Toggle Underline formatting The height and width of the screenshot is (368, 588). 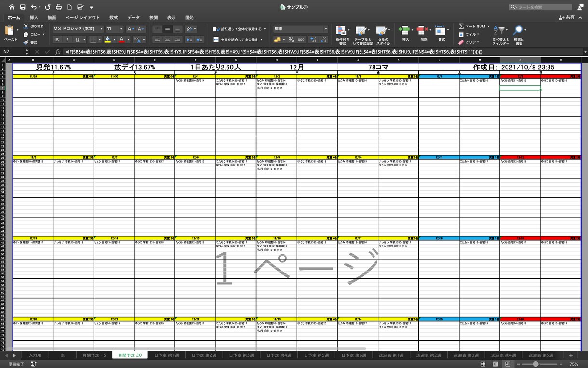[x=77, y=40]
